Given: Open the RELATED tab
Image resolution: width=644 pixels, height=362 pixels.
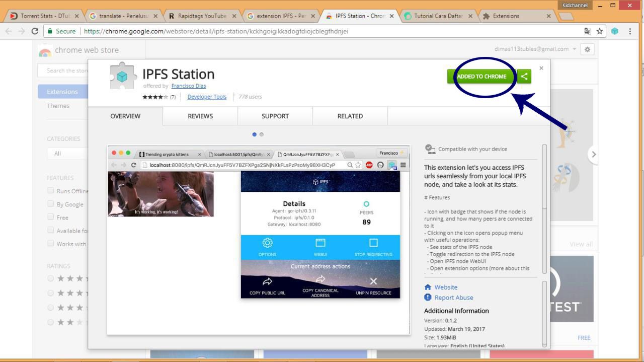Looking at the screenshot, I should (x=350, y=116).
